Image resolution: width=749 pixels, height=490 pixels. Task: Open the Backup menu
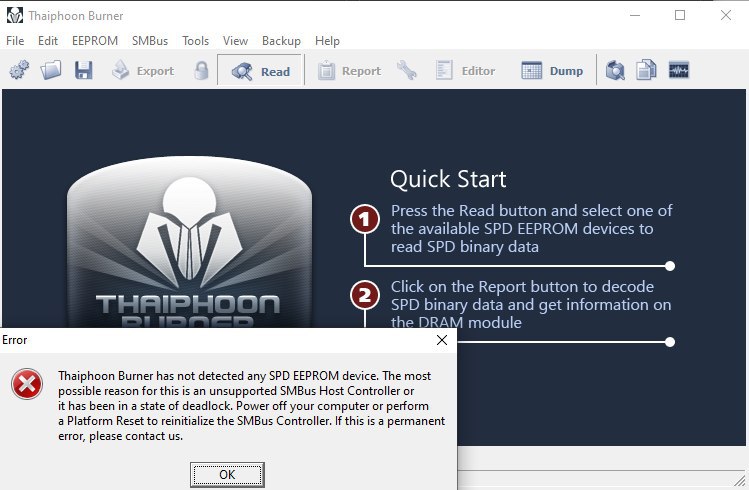[x=281, y=41]
